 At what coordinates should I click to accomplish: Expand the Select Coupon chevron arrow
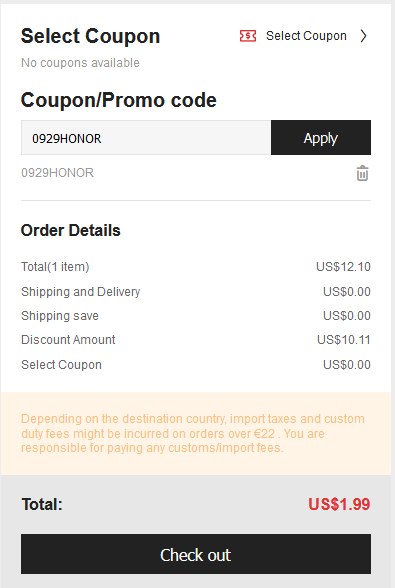pos(363,36)
